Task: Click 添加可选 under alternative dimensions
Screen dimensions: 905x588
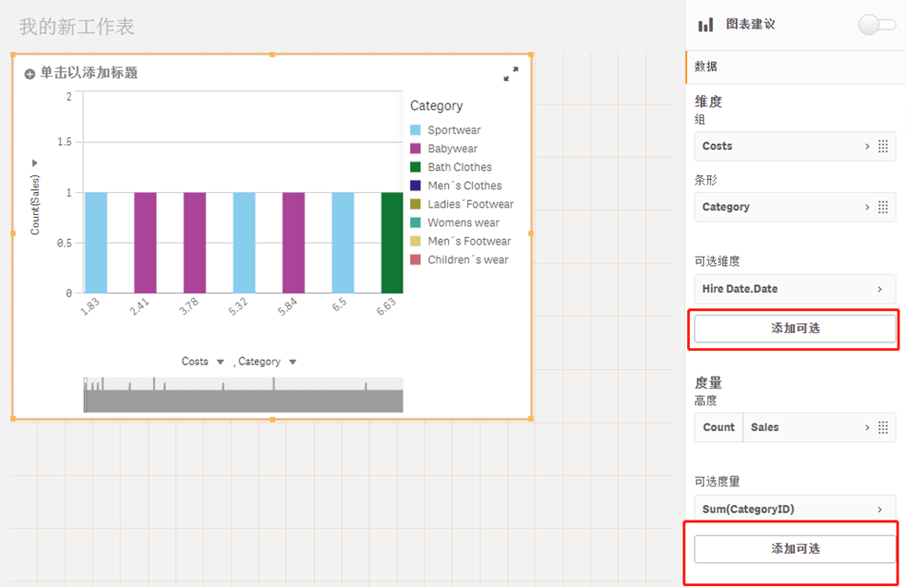Action: [795, 329]
